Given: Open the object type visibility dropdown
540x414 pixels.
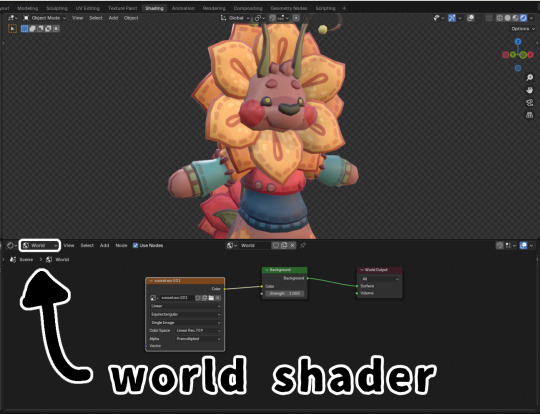Looking at the screenshot, I should coord(438,18).
